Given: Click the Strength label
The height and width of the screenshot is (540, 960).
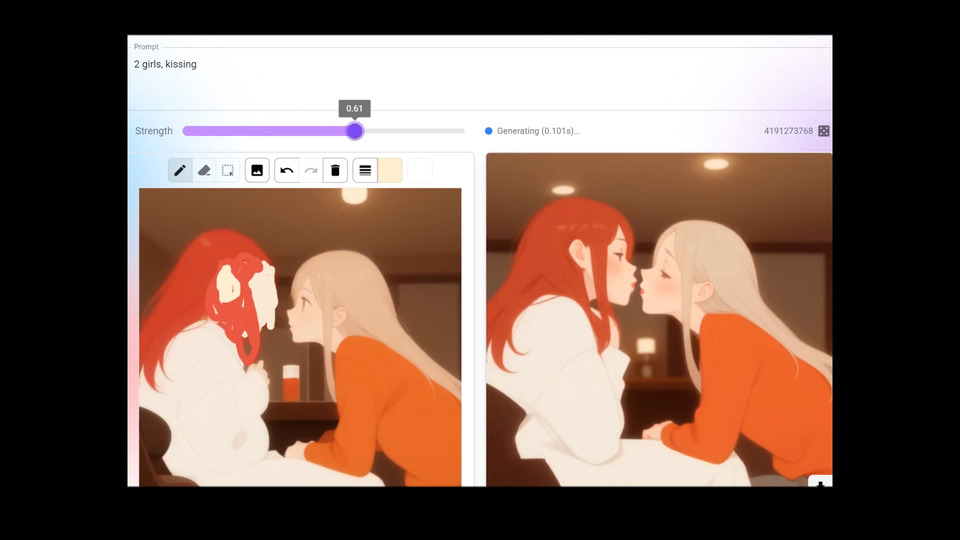Looking at the screenshot, I should tap(154, 131).
